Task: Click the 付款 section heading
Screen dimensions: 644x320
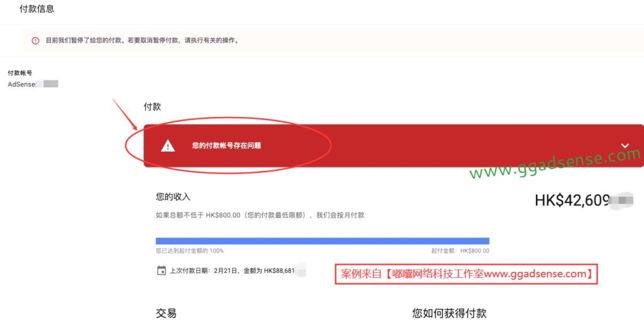Action: coord(152,107)
